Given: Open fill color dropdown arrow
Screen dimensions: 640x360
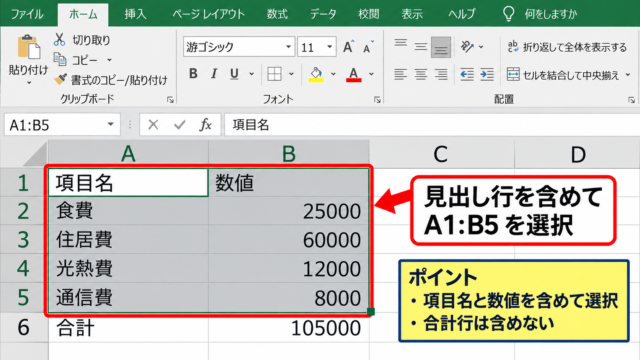Looking at the screenshot, I should click(x=333, y=74).
